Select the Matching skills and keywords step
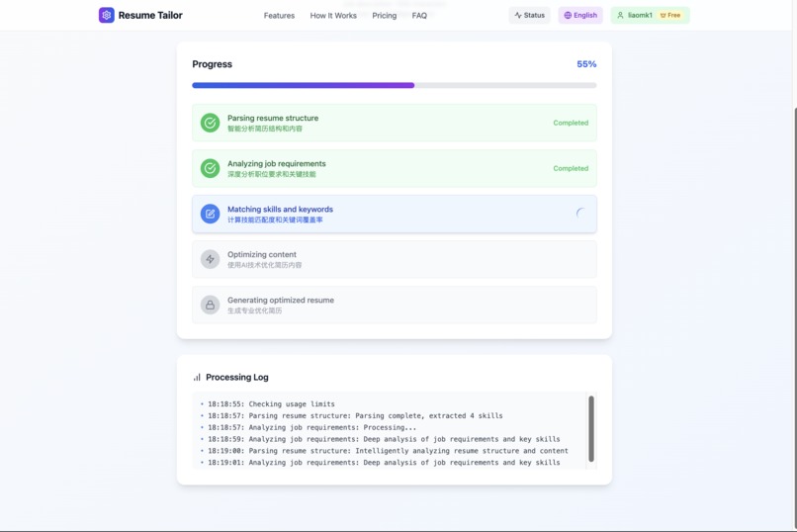Screen dimensions: 797x532 [x=394, y=214]
